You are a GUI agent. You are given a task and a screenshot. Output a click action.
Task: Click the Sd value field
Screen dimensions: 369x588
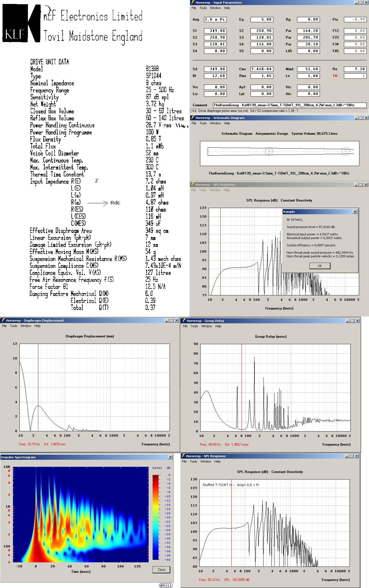click(x=215, y=69)
